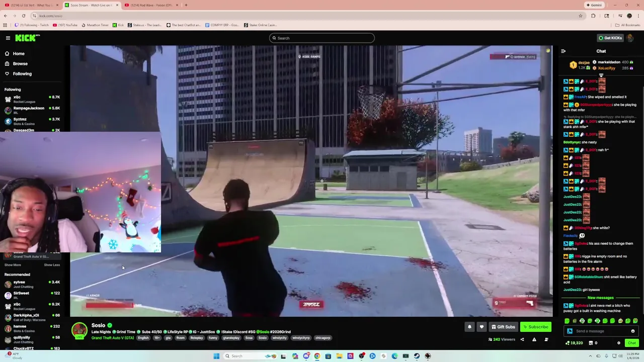Collapse the chat panel arrow icon
644x362 pixels.
[563, 51]
